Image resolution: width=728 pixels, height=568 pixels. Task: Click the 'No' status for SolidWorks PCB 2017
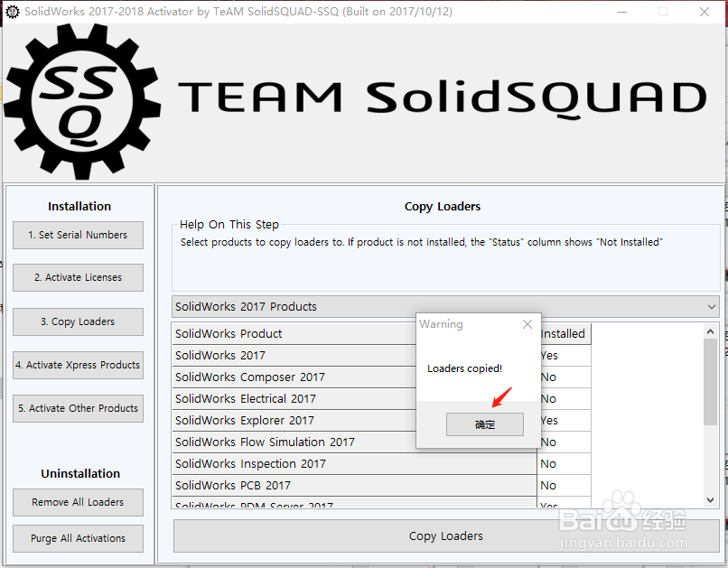(x=564, y=486)
